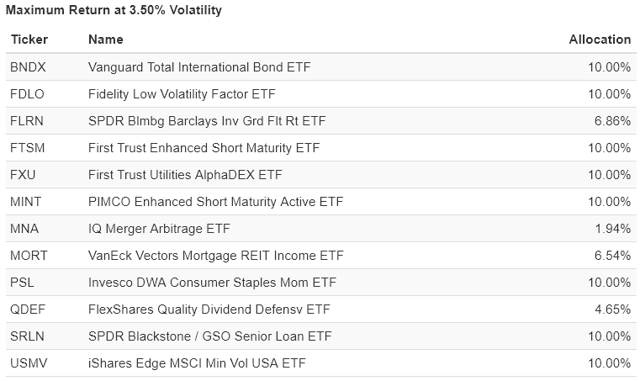Click SPDR Blackstone / GSO Senior Loan ETF
640x381 pixels.
click(210, 336)
